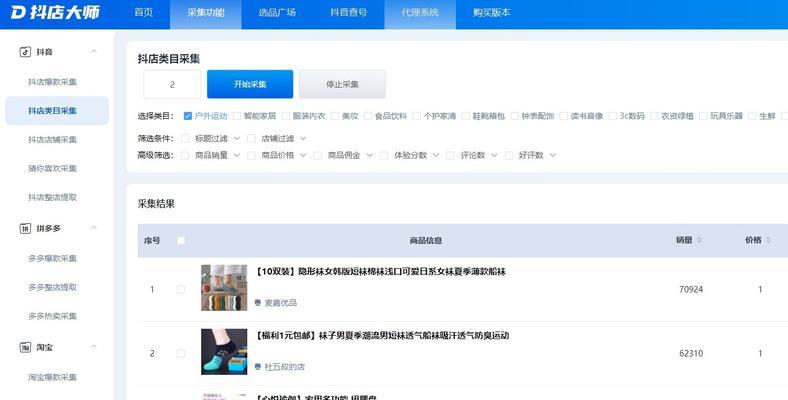Sort by 销量 column arrows
The image size is (788, 400).
[x=699, y=240]
